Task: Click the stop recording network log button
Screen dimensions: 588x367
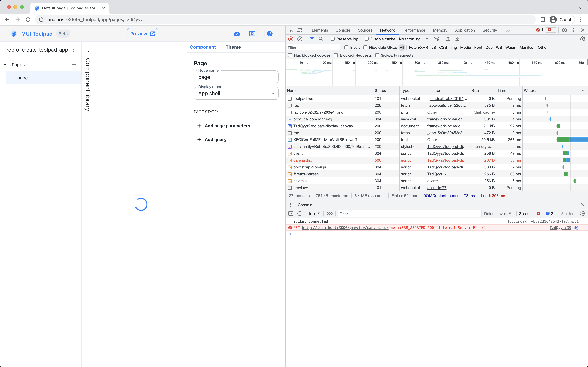Action: click(x=291, y=39)
